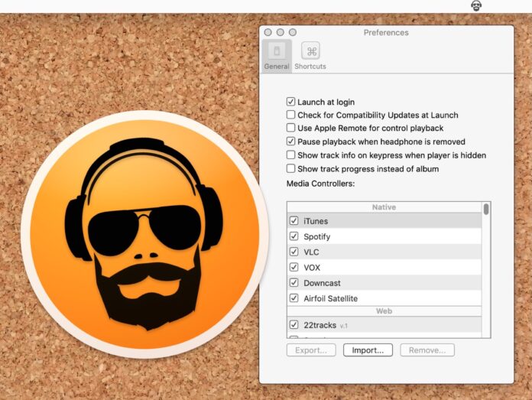Select the Spotify row text
The width and height of the screenshot is (532, 400).
(316, 236)
